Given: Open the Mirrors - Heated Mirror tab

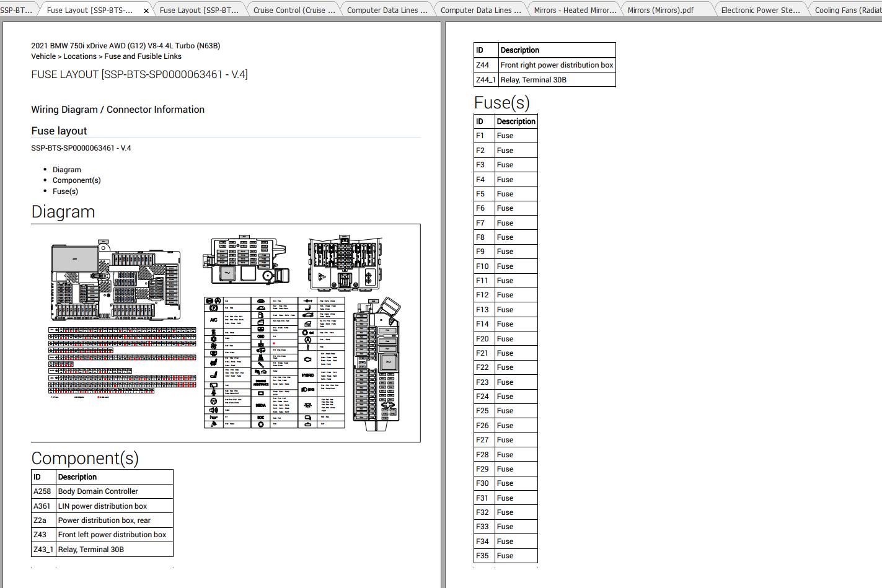Looking at the screenshot, I should click(x=575, y=10).
